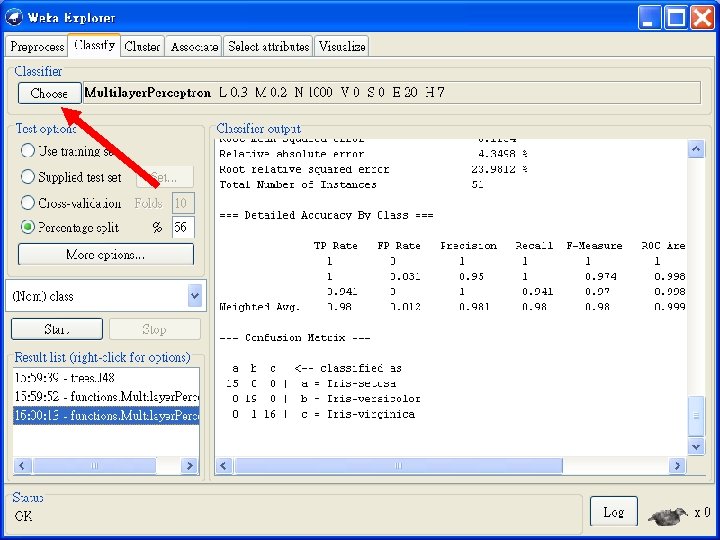Click the Precision column header

pyautogui.click(x=468, y=246)
